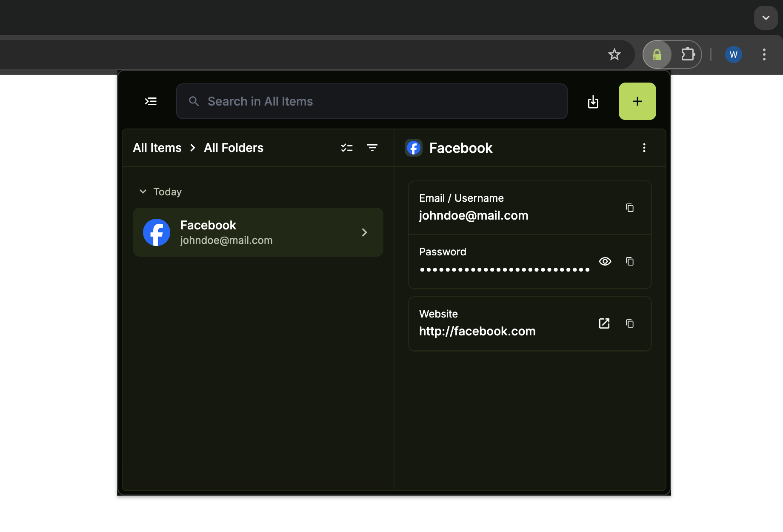This screenshot has width=783, height=532.
Task: Add a new item with the plus button
Action: (x=637, y=101)
